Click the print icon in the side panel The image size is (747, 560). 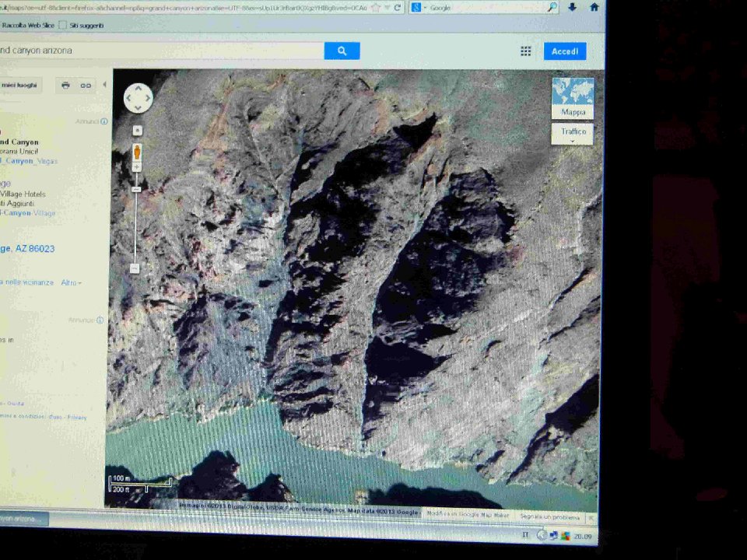(x=65, y=86)
